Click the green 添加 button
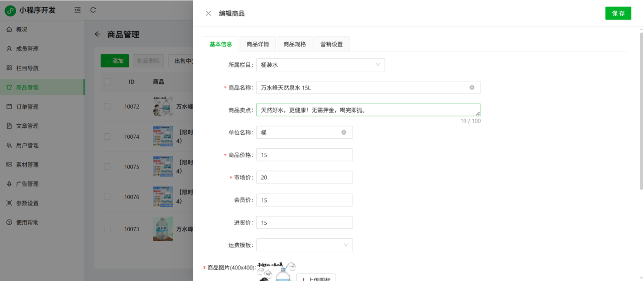644x281 pixels. 115,61
